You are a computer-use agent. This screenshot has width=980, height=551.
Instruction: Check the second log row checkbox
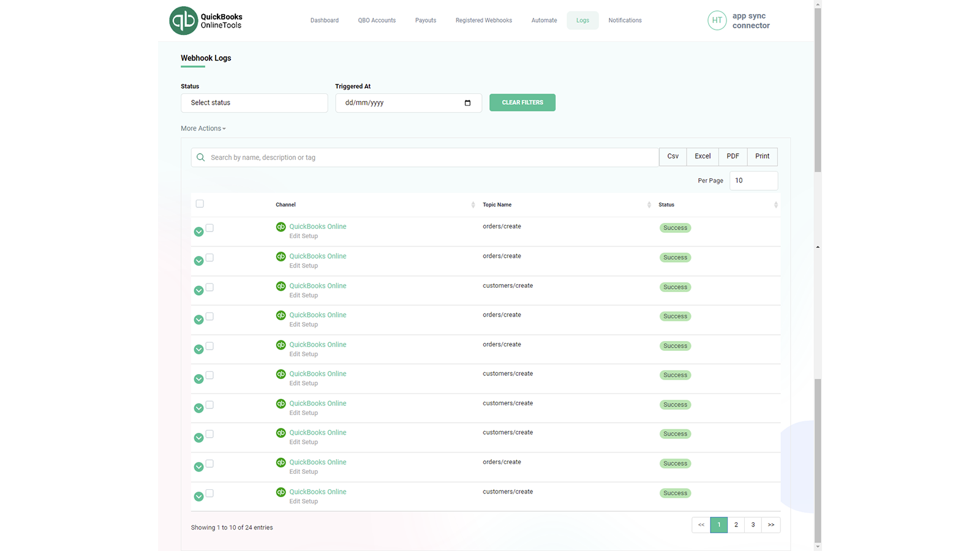click(x=209, y=258)
